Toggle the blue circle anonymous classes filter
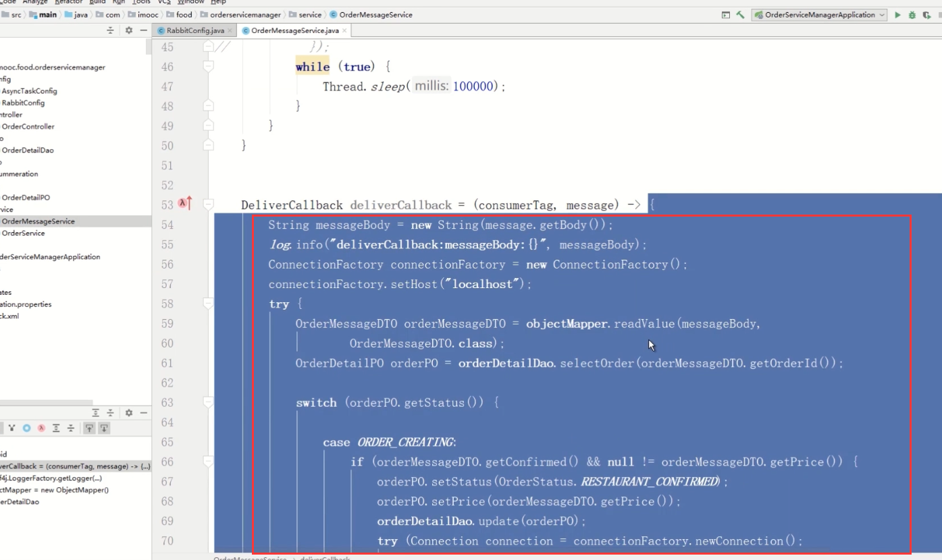This screenshot has width=942, height=560. click(x=27, y=428)
